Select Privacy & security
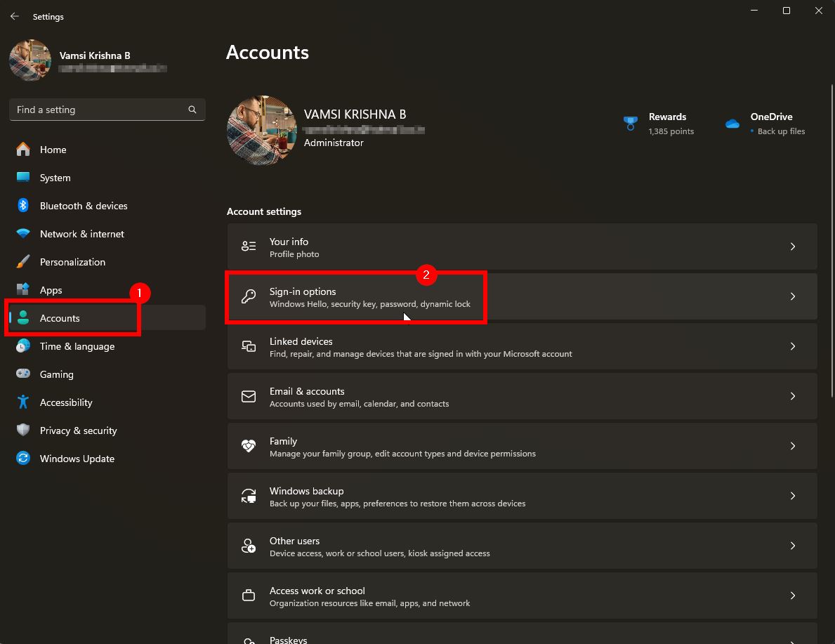Image resolution: width=835 pixels, height=644 pixels. click(107, 431)
